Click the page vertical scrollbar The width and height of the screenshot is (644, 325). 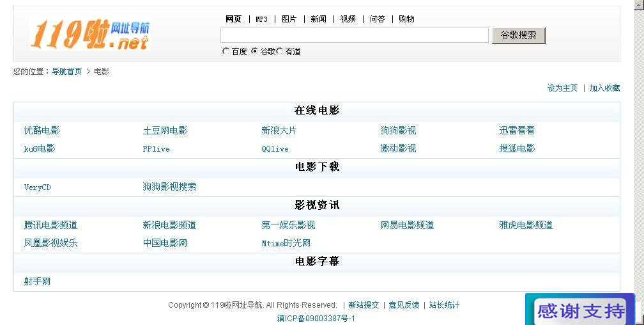coord(640,162)
